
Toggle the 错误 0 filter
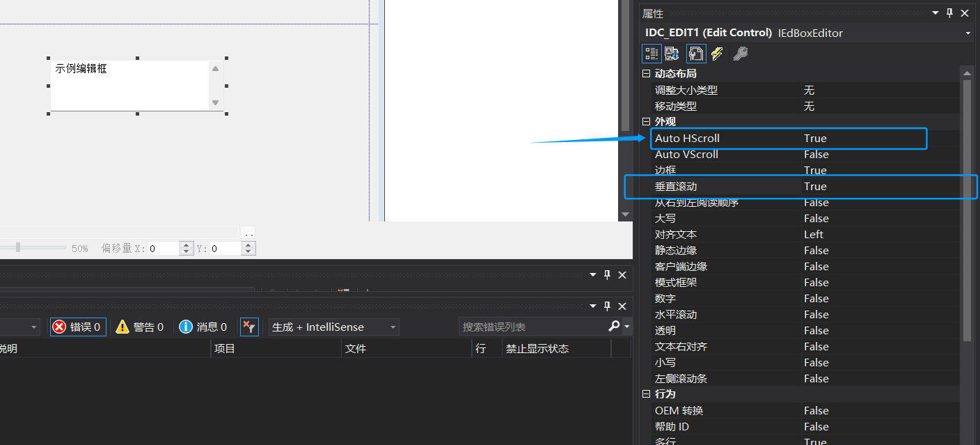(x=77, y=327)
